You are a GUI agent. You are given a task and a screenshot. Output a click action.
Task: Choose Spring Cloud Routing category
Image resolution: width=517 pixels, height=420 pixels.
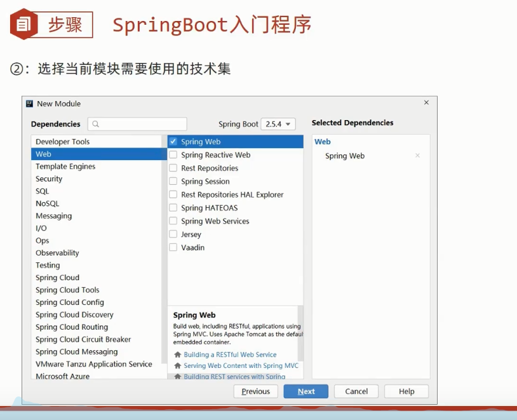97,327
